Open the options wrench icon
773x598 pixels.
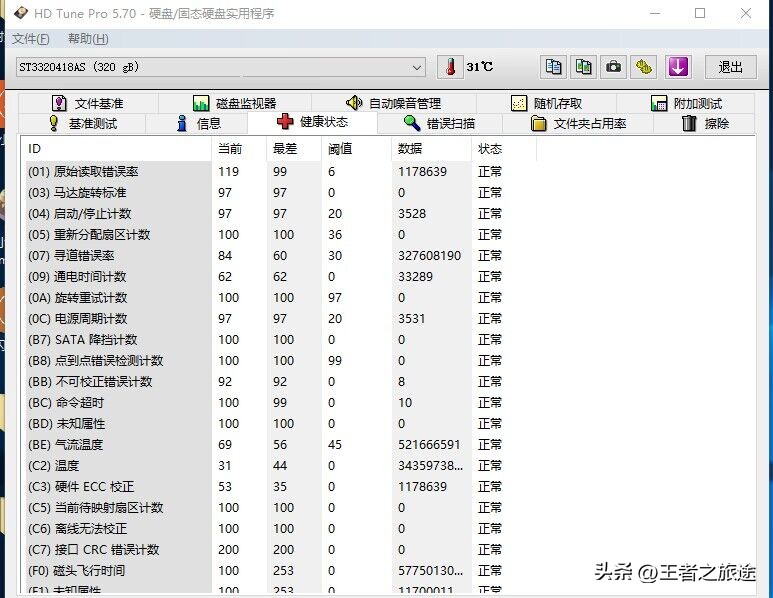pyautogui.click(x=644, y=67)
